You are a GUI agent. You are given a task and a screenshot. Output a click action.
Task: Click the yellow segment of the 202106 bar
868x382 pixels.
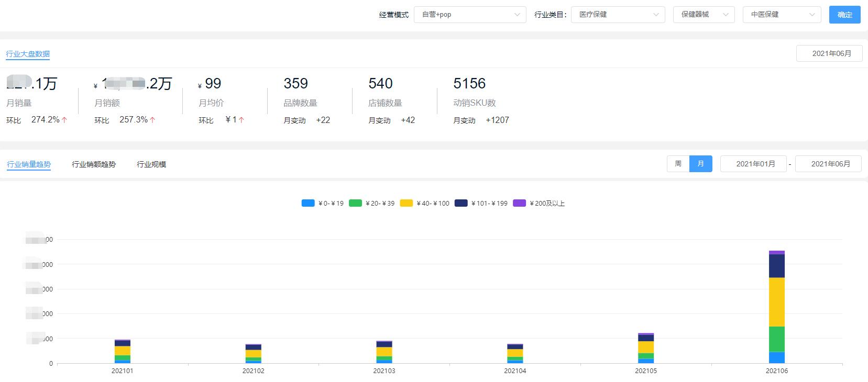(777, 302)
